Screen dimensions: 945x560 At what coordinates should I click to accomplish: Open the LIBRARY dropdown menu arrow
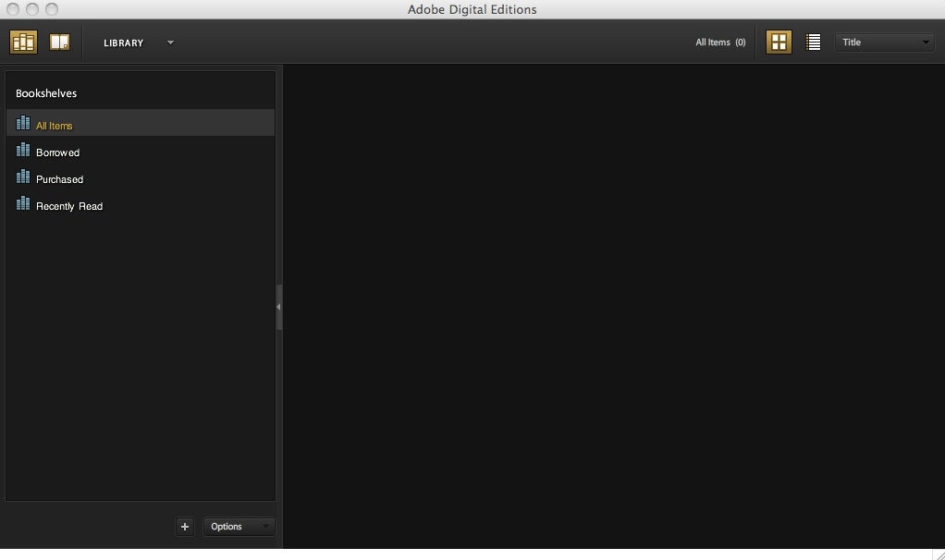click(x=170, y=43)
